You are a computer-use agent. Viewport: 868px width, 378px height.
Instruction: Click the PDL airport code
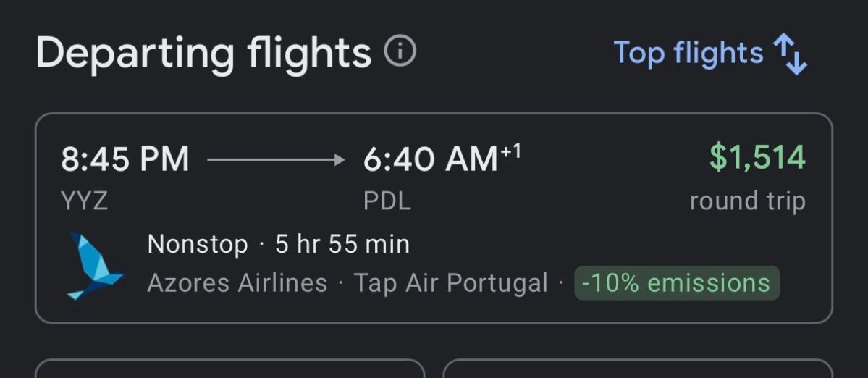[x=387, y=201]
